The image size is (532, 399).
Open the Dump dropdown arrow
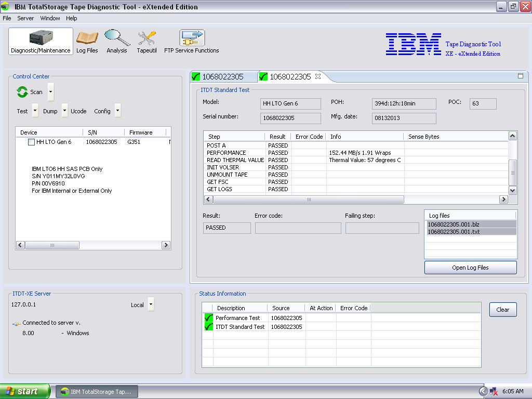click(64, 110)
